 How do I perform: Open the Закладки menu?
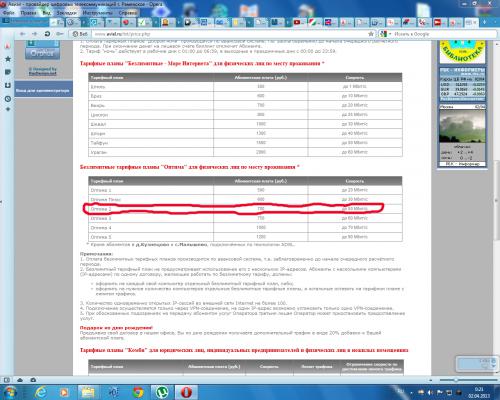click(66, 13)
